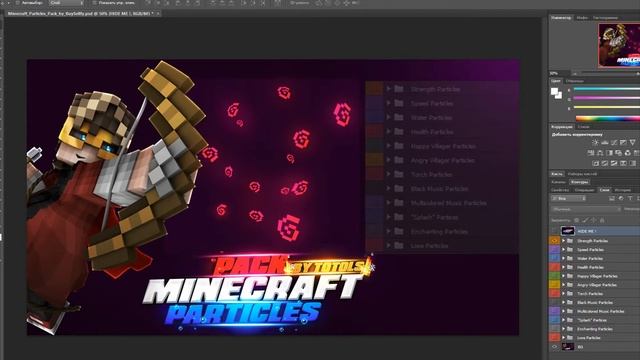Add a Levels adjustment layer
This screenshot has height=360, width=640.
pos(604,142)
